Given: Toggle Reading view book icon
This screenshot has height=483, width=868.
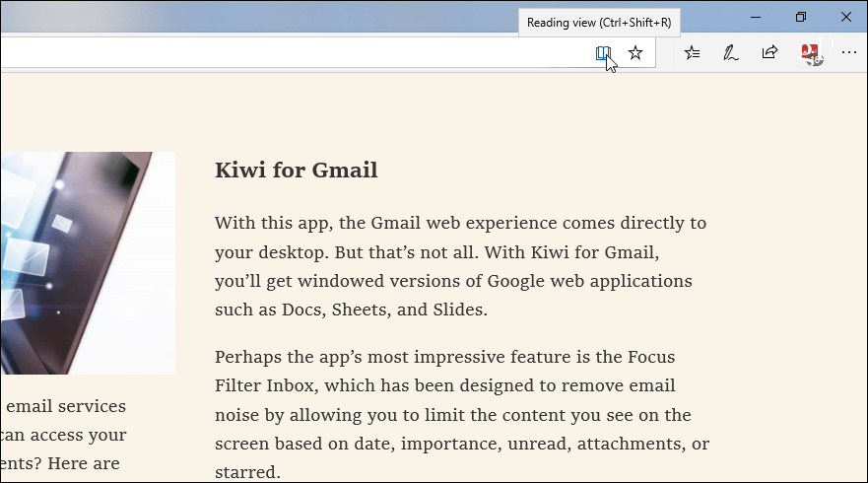Looking at the screenshot, I should point(603,53).
